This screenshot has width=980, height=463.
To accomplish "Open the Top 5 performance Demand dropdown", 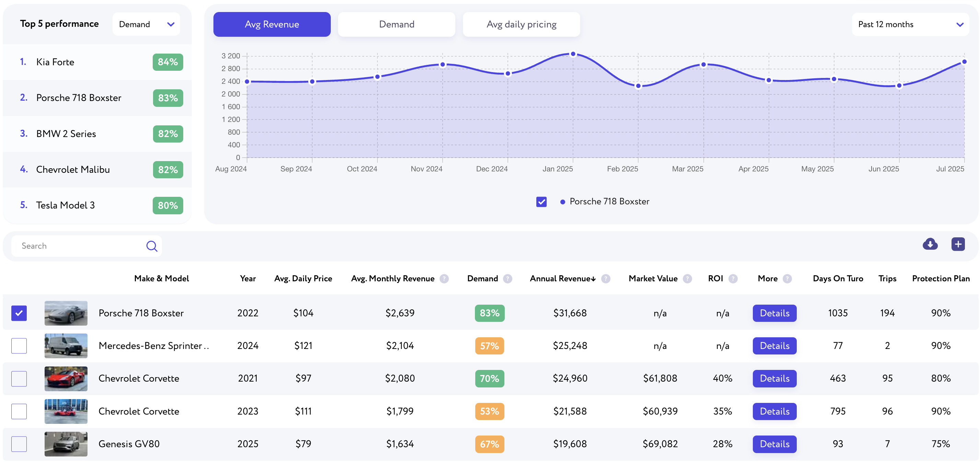I will 146,24.
